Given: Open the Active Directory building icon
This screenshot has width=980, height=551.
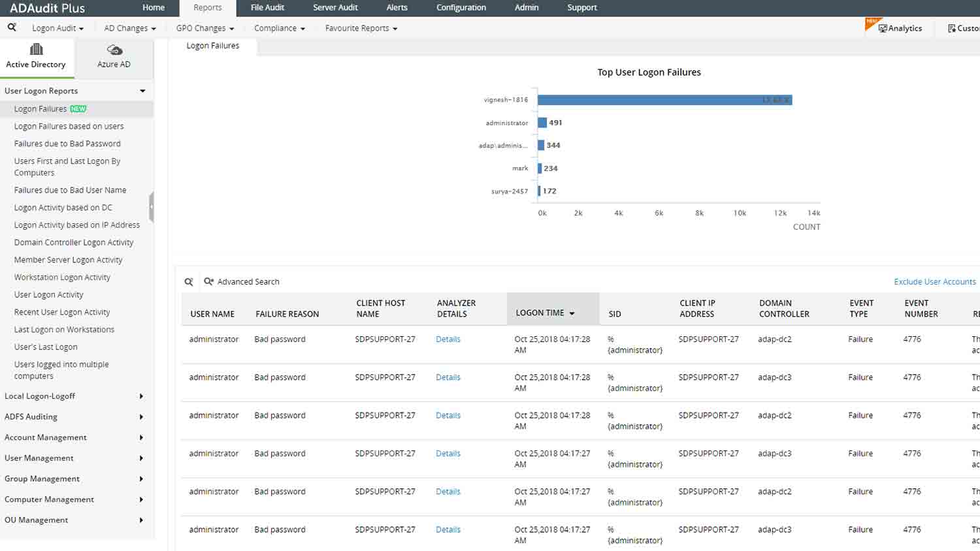Looking at the screenshot, I should (x=36, y=50).
